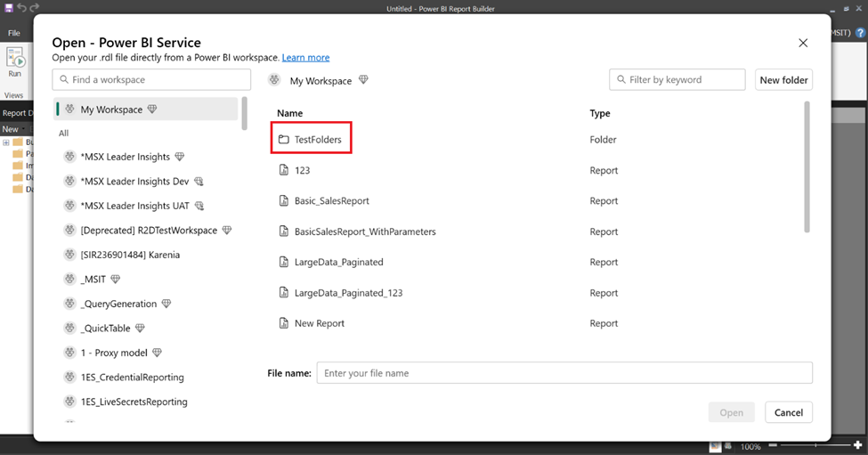
Task: Click the workspace icon beside 1ES_CredentialReporting
Action: (69, 377)
